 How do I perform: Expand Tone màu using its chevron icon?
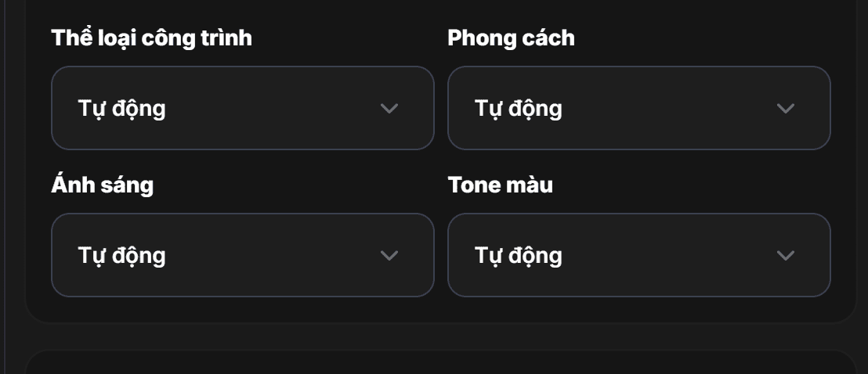click(786, 255)
